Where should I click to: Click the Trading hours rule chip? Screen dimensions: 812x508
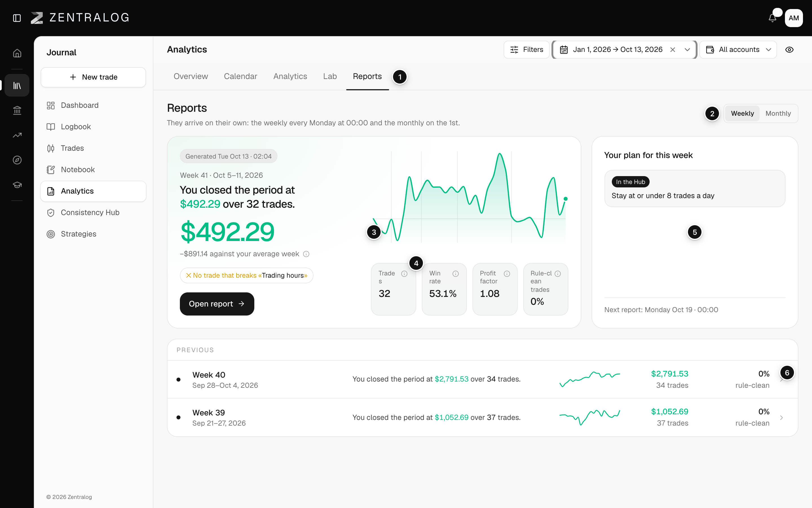(246, 275)
